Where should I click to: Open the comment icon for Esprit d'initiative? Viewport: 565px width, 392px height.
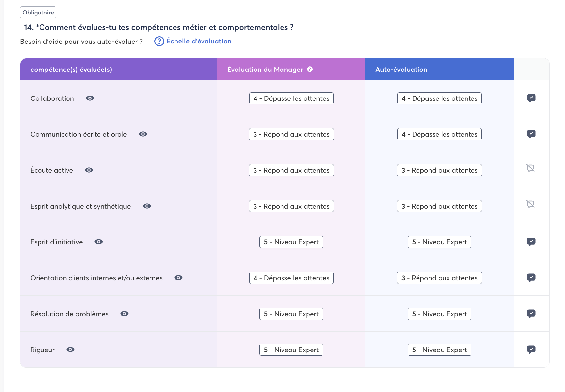click(x=531, y=242)
